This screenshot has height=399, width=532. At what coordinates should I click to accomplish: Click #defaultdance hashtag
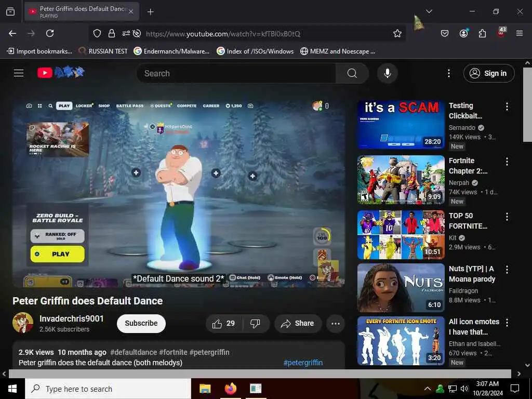pos(134,352)
